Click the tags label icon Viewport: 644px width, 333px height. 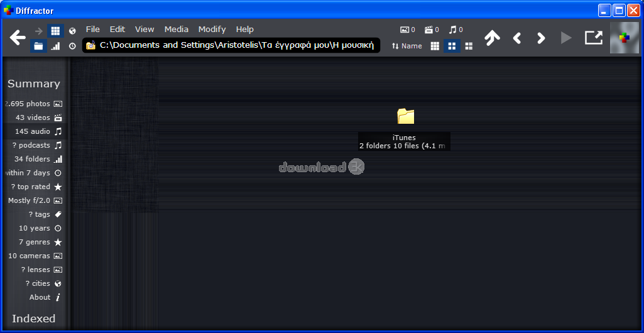coord(58,214)
